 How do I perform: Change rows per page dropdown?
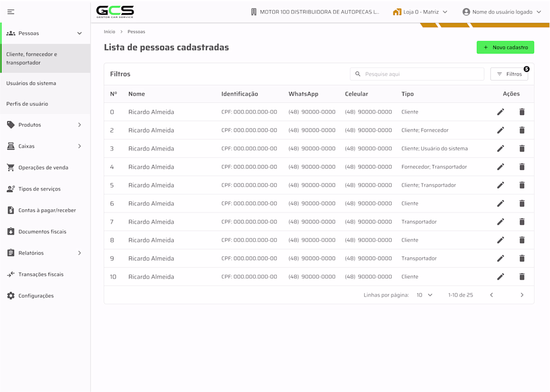[424, 295]
